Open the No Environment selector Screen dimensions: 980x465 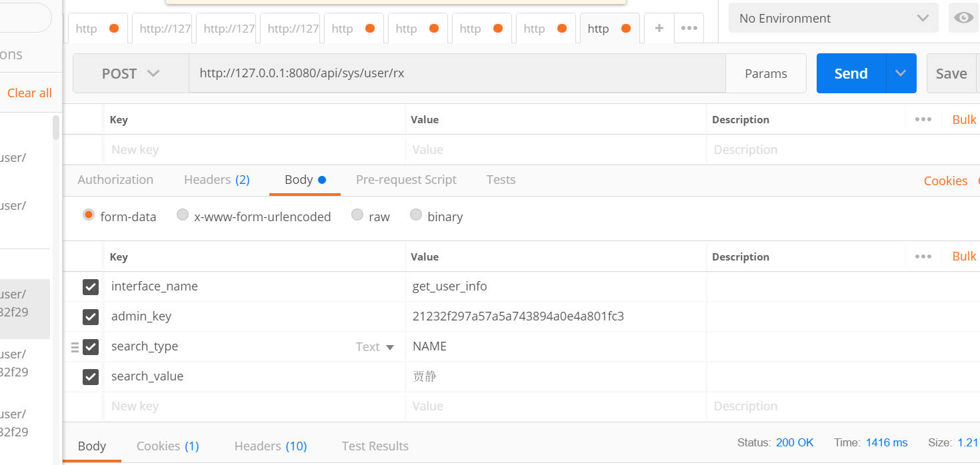pyautogui.click(x=832, y=18)
